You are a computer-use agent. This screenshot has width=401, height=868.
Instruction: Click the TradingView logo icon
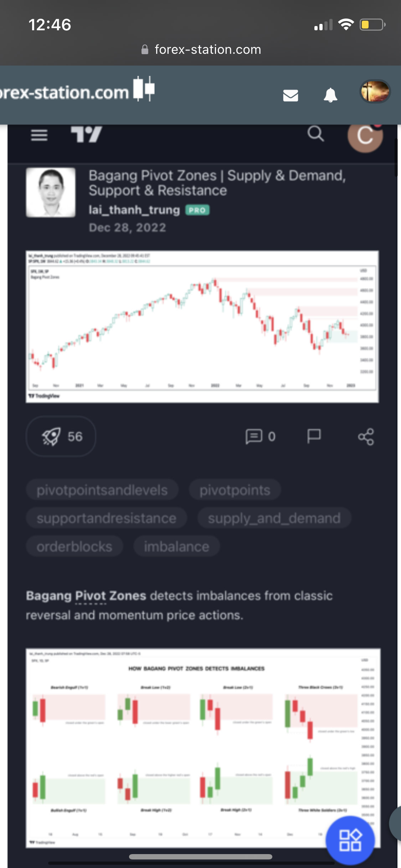pyautogui.click(x=86, y=134)
